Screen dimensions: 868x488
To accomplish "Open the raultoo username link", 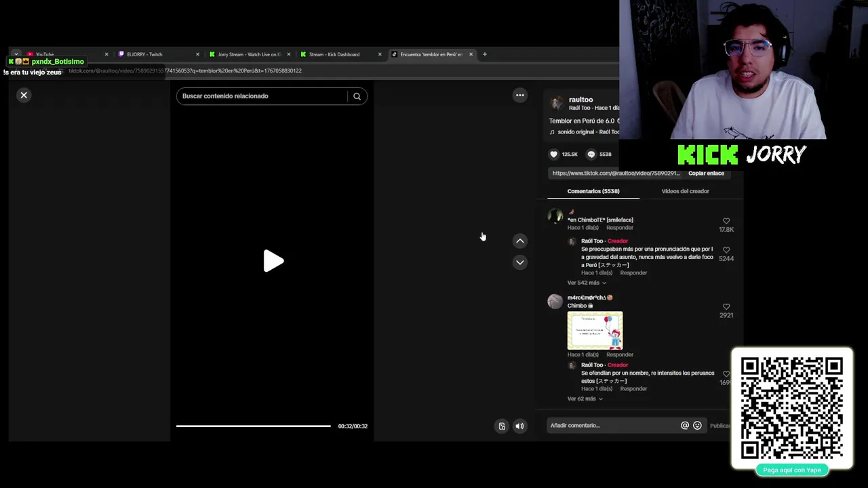I will pos(581,100).
